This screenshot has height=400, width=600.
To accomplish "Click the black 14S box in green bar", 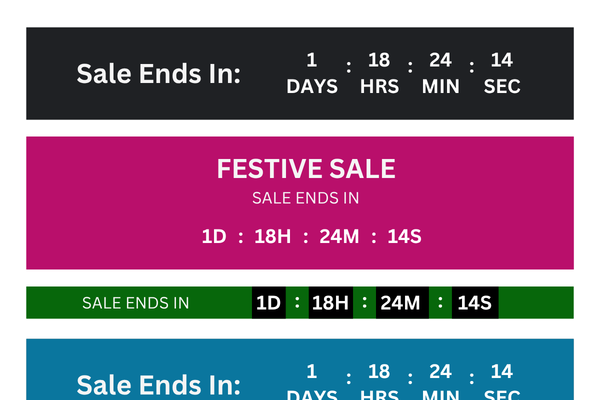I will pos(475,303).
